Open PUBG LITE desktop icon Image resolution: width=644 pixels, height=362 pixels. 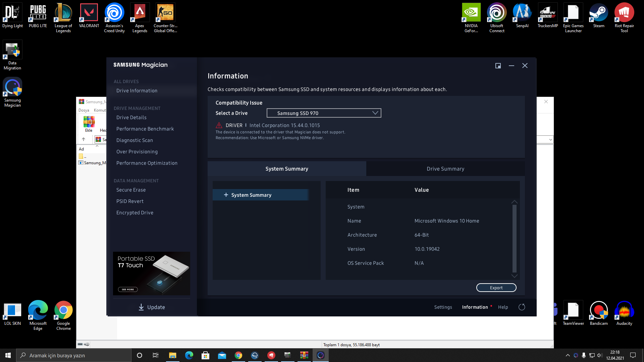(x=38, y=16)
